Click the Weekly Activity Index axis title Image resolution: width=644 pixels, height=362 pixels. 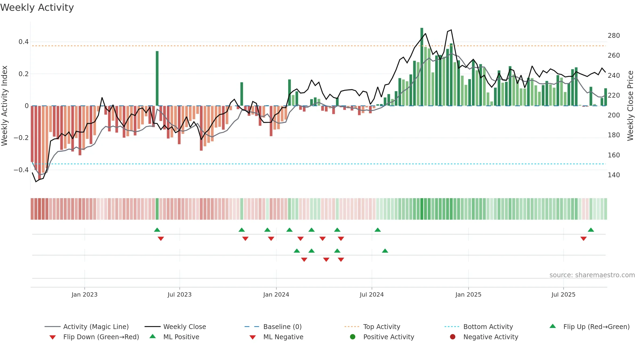pos(5,106)
